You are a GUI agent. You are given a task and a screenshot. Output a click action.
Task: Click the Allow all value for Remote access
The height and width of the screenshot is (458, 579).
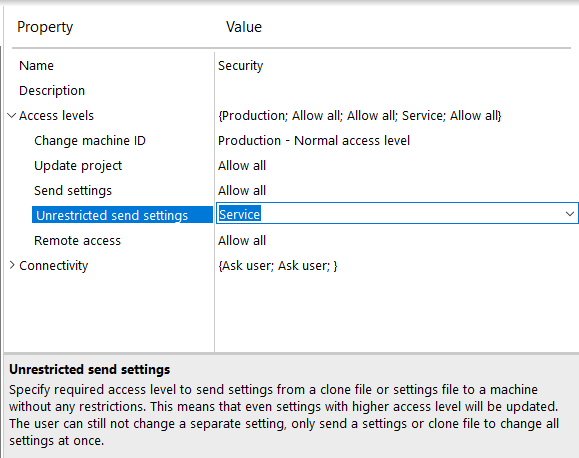tap(242, 241)
